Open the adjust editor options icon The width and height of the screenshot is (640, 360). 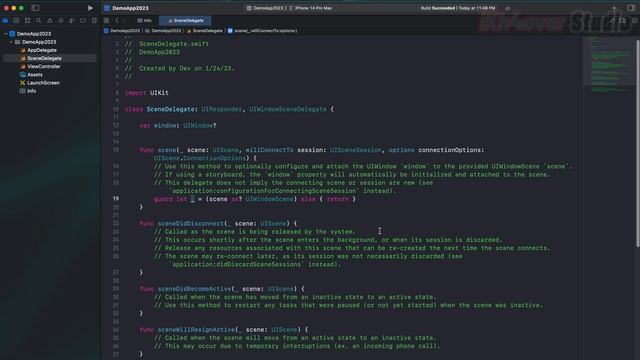pyautogui.click(x=623, y=20)
